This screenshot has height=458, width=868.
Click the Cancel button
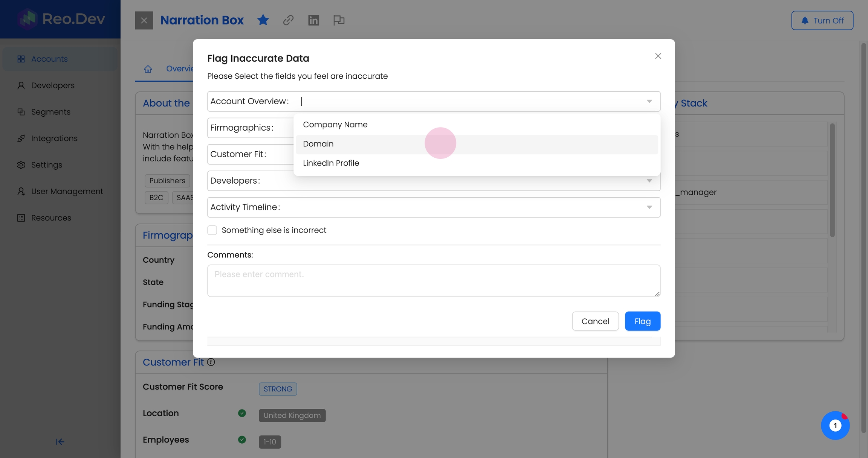click(x=595, y=321)
